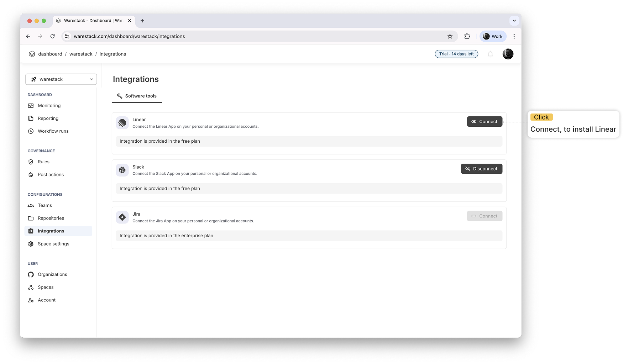Open user avatar profile menu

[508, 54]
